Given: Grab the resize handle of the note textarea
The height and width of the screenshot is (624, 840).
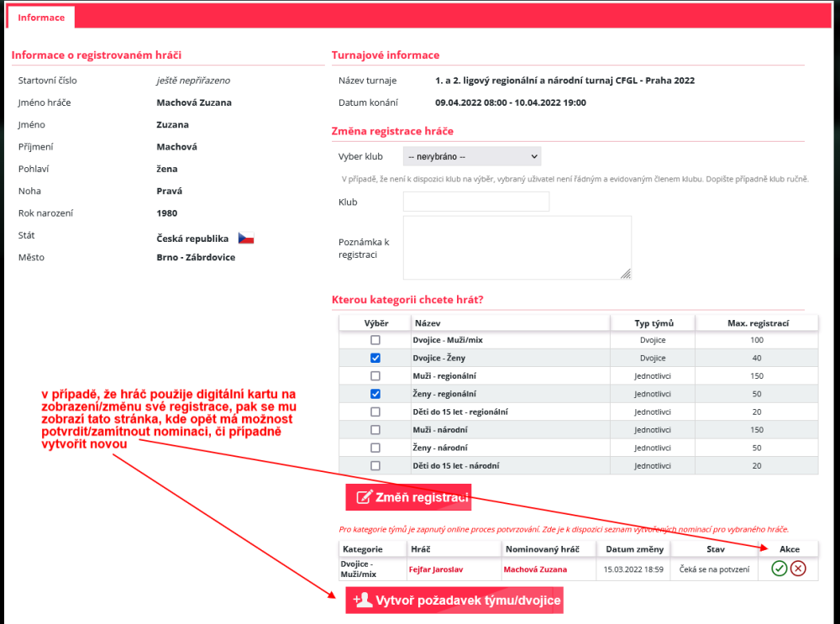Looking at the screenshot, I should [626, 274].
